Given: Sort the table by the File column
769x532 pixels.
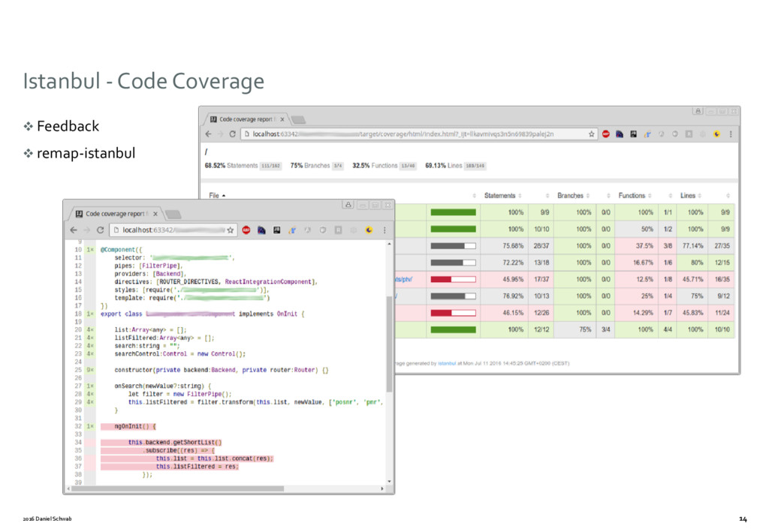Looking at the screenshot, I should click(217, 195).
